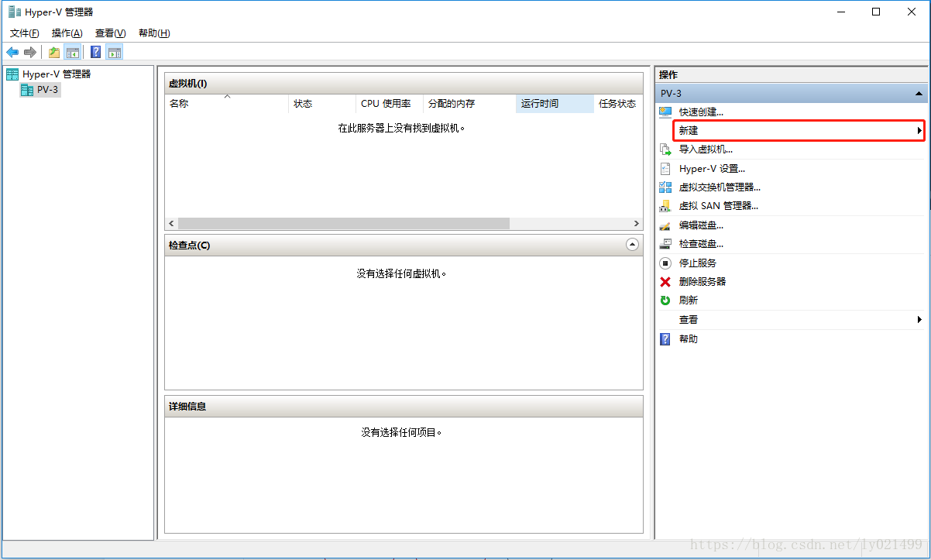Screen dimensions: 931x560
Task: Open the 帮助(H) menu
Action: pyautogui.click(x=154, y=33)
